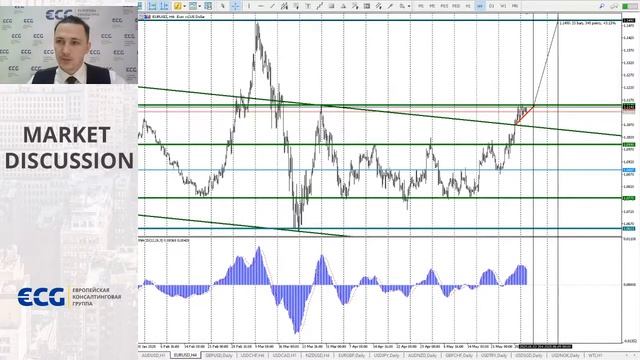Toggle the Chart Shift button

(x=164, y=6)
